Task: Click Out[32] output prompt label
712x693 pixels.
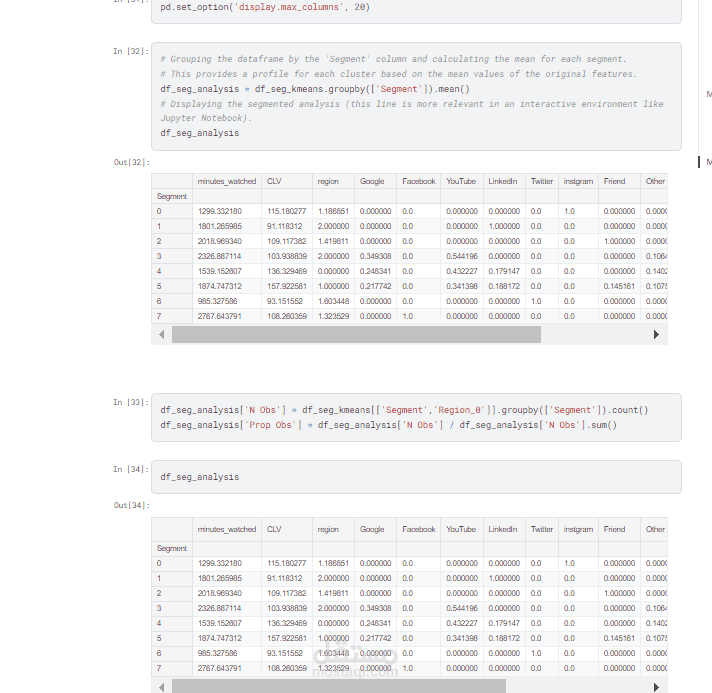Action: click(132, 162)
